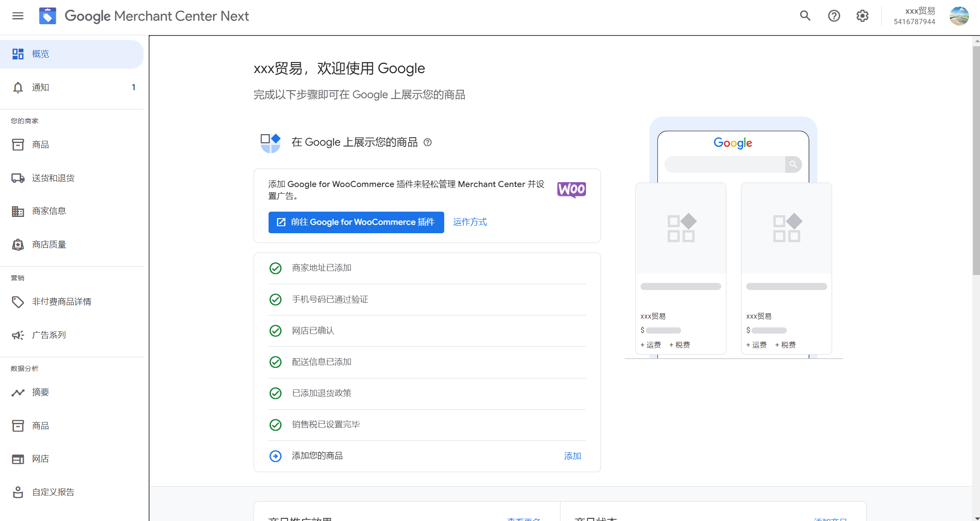Click the 商家信息 building icon
This screenshot has height=521, width=980.
pos(18,211)
